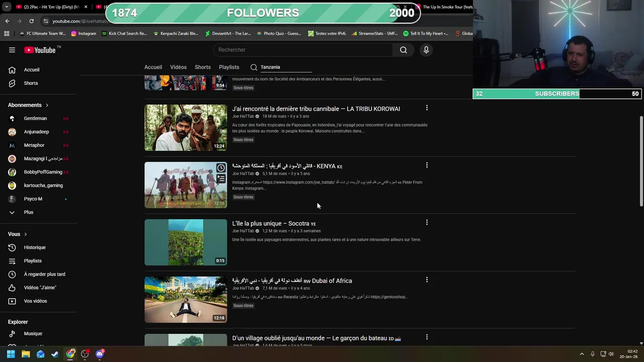
Task: Play the Socotra short thumbnail
Action: pos(186,242)
